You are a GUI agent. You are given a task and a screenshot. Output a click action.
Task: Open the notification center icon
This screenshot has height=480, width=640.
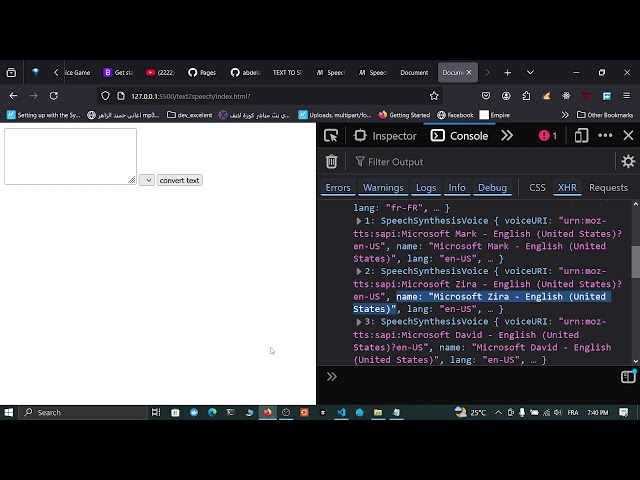point(623,413)
